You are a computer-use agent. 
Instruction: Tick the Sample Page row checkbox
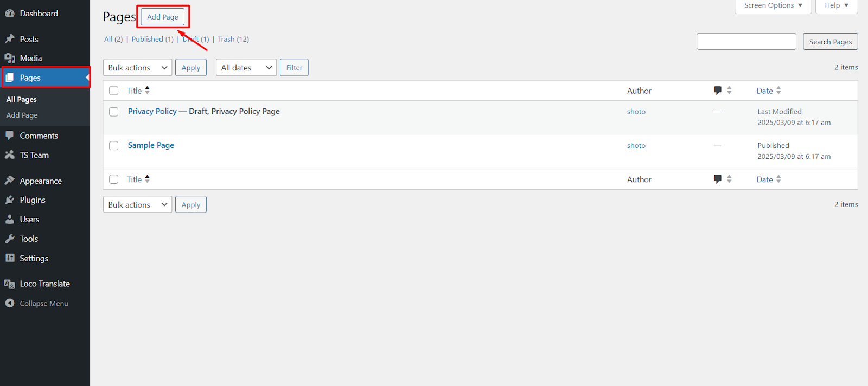coord(113,146)
